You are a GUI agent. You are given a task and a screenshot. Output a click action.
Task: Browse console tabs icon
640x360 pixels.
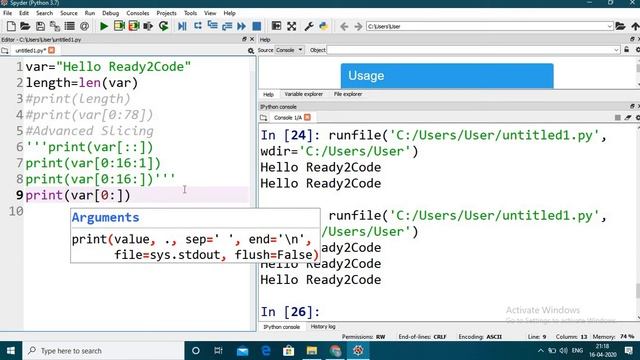[264, 118]
